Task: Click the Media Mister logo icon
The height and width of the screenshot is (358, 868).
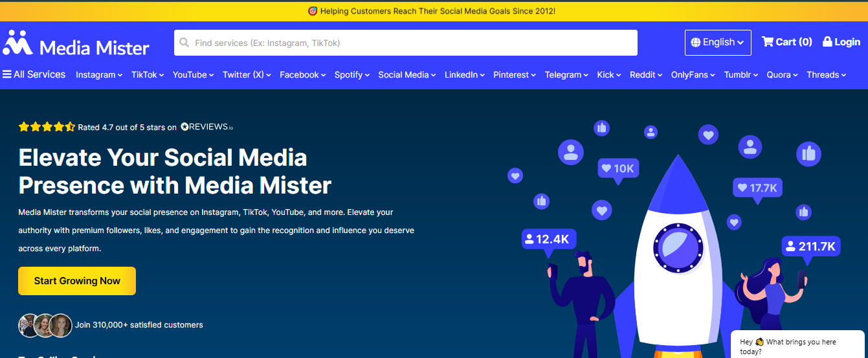Action: pos(17,43)
